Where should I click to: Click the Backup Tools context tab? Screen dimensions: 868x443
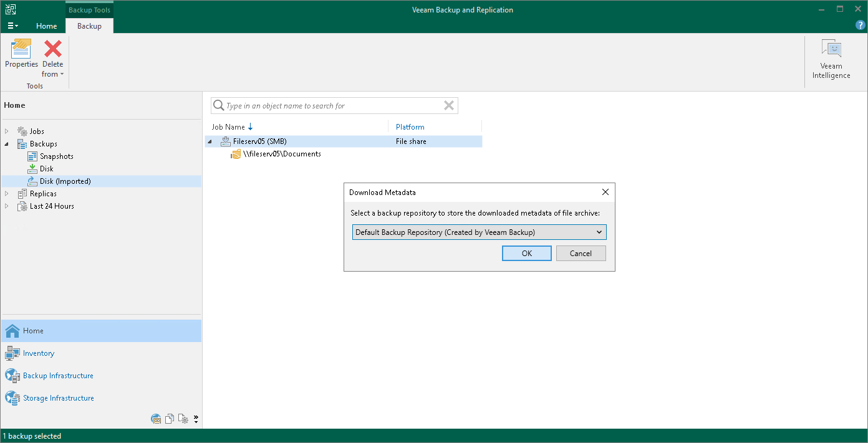point(89,9)
